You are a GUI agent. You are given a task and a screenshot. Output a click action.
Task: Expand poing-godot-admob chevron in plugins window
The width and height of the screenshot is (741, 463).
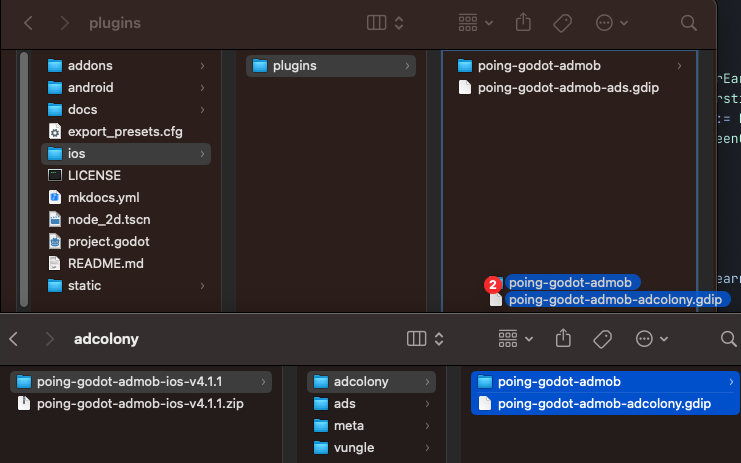tap(679, 66)
